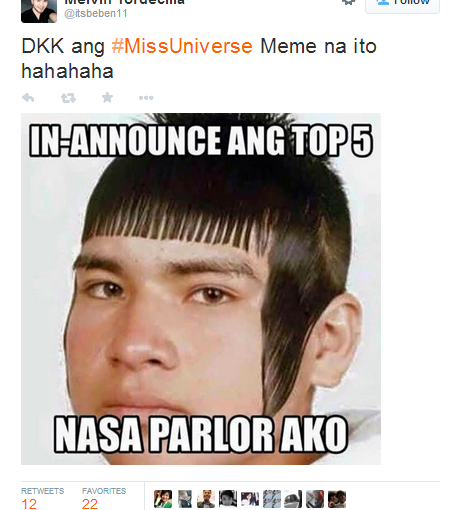Open the gear settings dropdown
The height and width of the screenshot is (510, 465).
(348, 2)
